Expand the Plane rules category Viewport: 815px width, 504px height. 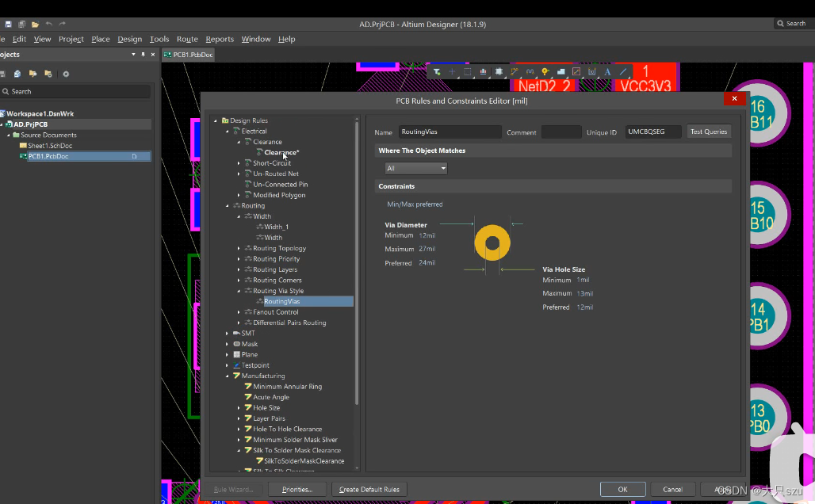click(x=228, y=354)
